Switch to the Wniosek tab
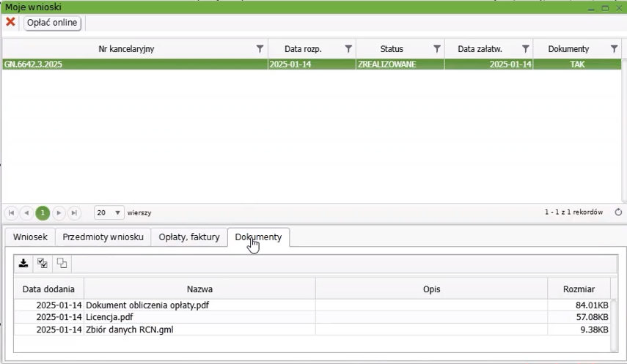This screenshot has width=627, height=364. [30, 237]
